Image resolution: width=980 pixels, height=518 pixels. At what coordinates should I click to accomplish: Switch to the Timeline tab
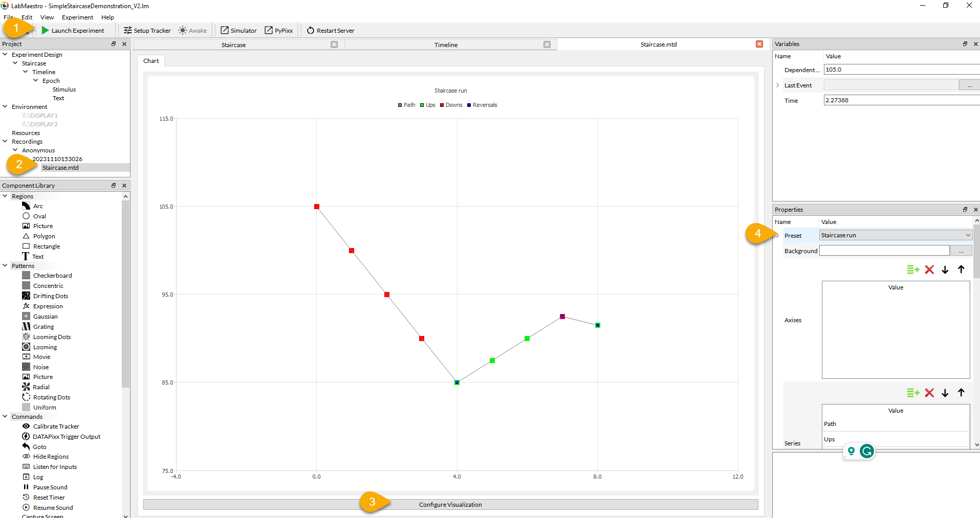(x=446, y=45)
